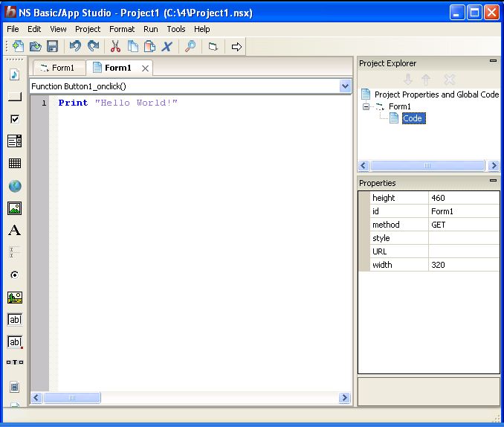The height and width of the screenshot is (427, 504).
Task: Edit the width property value 320
Action: coord(464,265)
